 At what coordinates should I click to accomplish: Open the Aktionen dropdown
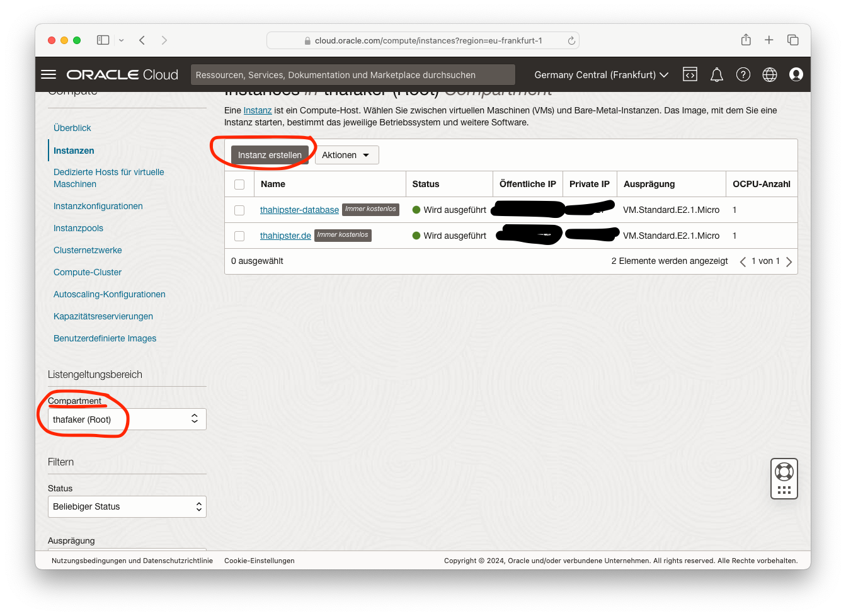click(x=346, y=155)
